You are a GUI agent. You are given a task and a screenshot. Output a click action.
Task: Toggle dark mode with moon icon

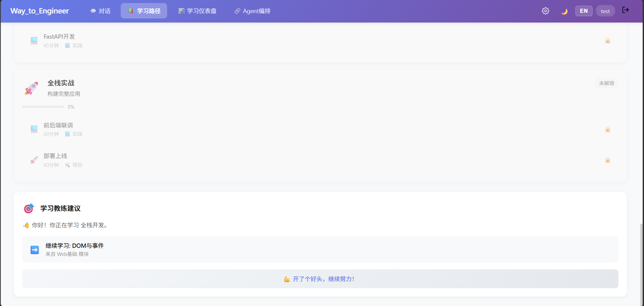(564, 11)
